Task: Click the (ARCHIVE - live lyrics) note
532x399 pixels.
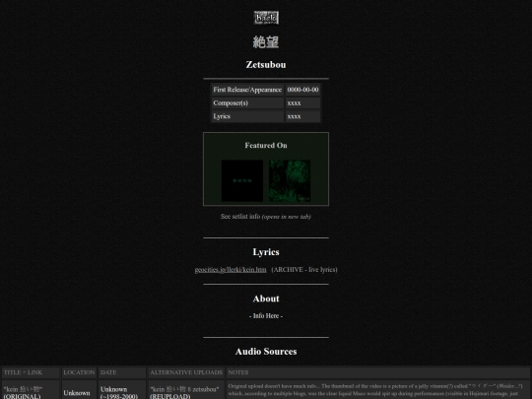Action: click(x=304, y=270)
